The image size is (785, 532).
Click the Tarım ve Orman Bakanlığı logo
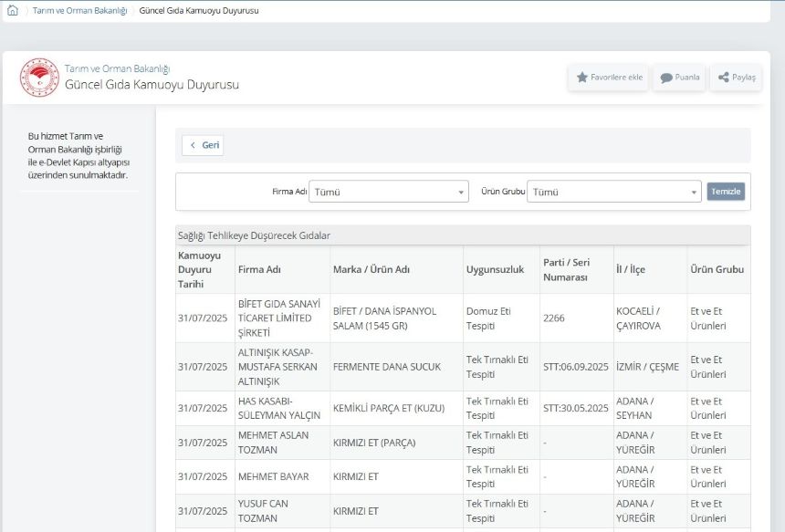[x=39, y=77]
